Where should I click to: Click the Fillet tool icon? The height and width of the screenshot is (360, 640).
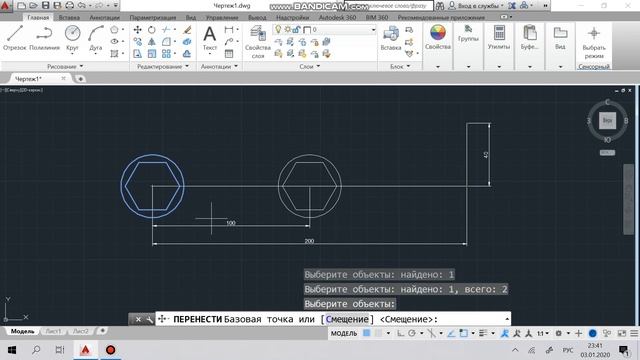tap(166, 42)
